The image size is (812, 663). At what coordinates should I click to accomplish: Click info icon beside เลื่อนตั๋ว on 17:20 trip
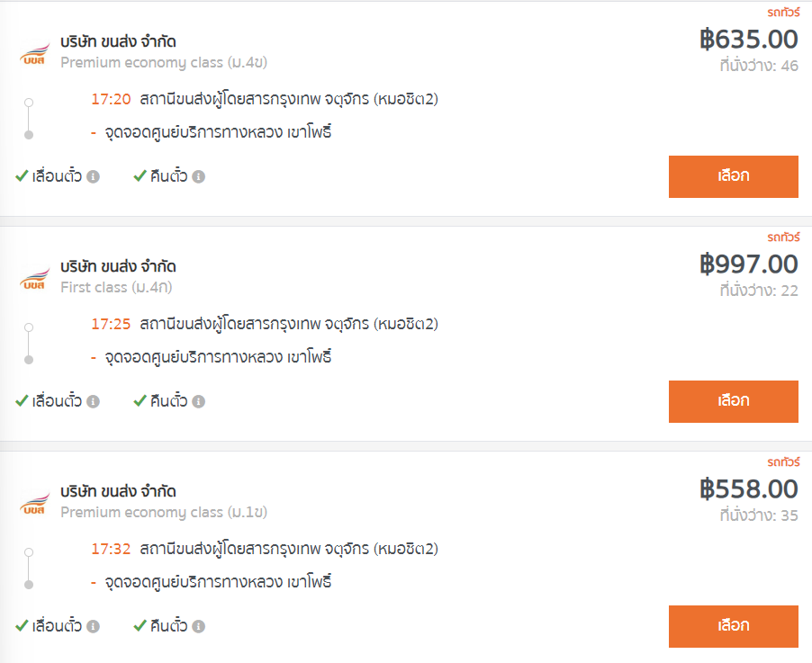[94, 177]
